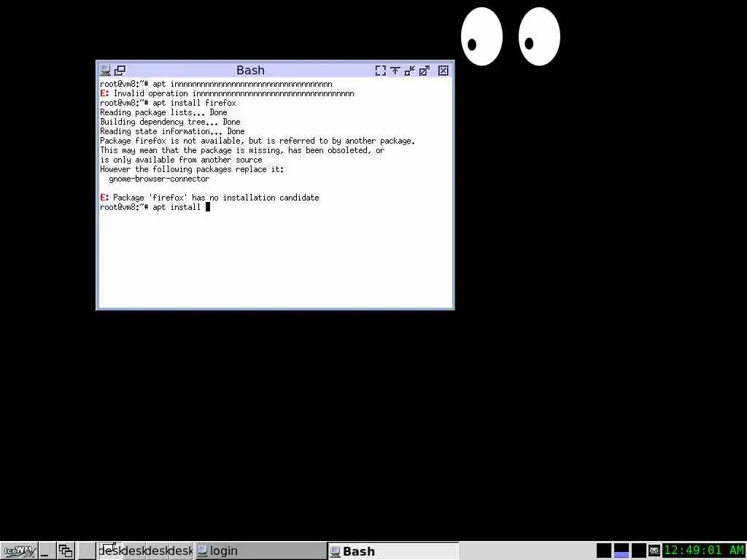The image size is (747, 560).
Task: Click the Bash title text in the titlebar
Action: (x=251, y=71)
